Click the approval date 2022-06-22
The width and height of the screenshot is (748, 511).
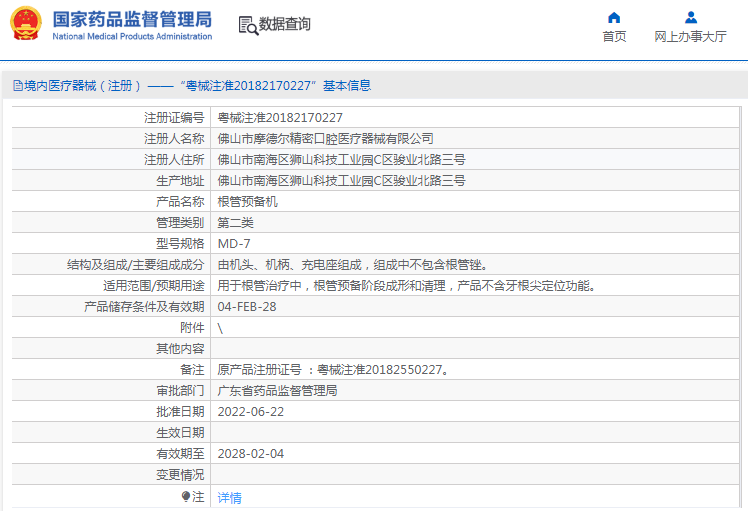(250, 411)
